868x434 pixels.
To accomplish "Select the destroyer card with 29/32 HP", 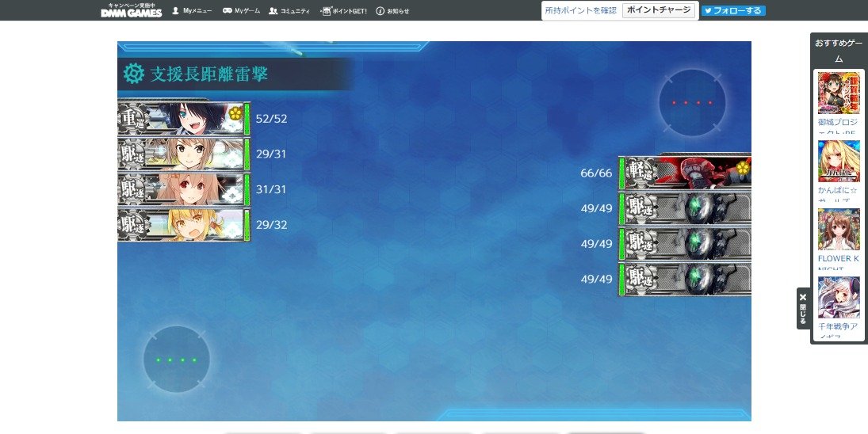I will point(184,224).
